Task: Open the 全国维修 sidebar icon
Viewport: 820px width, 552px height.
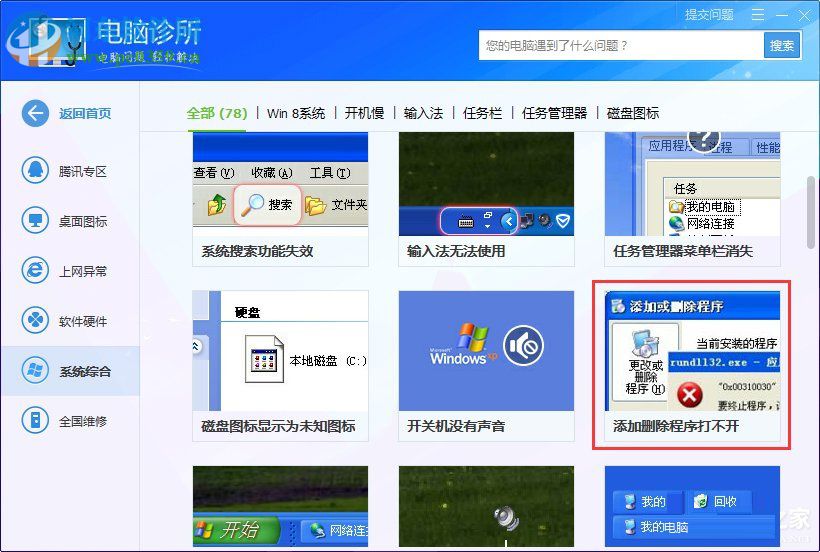Action: 35,420
